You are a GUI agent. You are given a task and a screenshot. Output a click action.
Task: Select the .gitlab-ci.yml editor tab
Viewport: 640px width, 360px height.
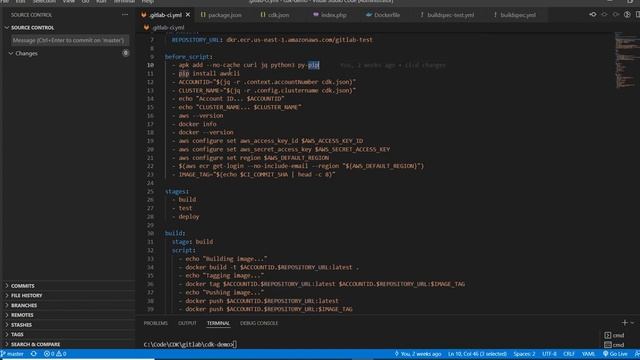166,15
